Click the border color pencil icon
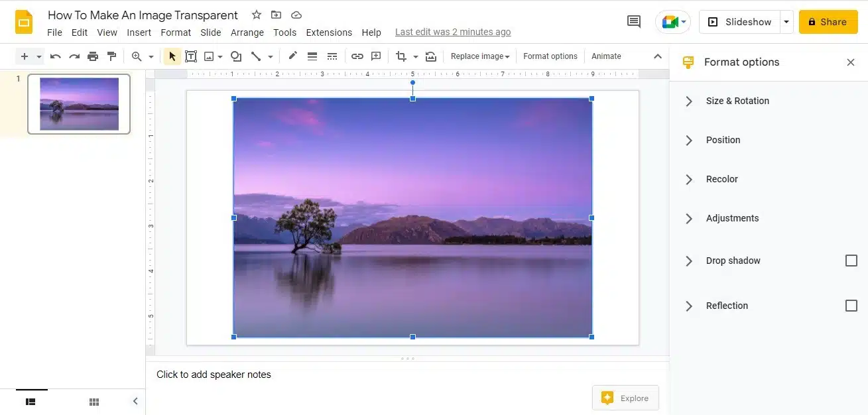The width and height of the screenshot is (868, 415). [x=292, y=56]
